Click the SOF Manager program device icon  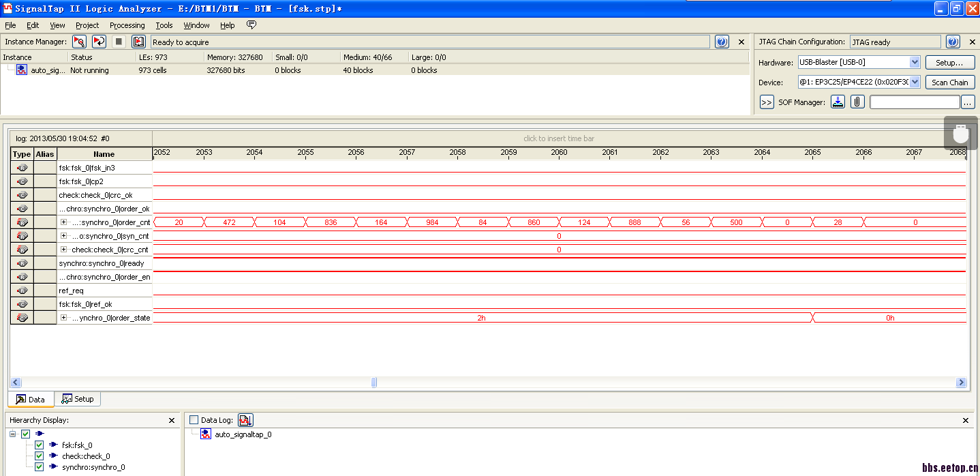[x=838, y=102]
